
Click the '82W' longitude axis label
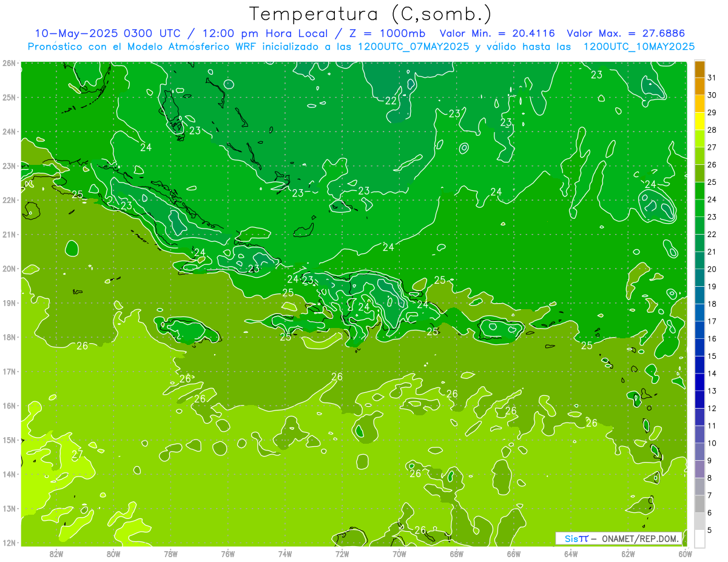[56, 554]
